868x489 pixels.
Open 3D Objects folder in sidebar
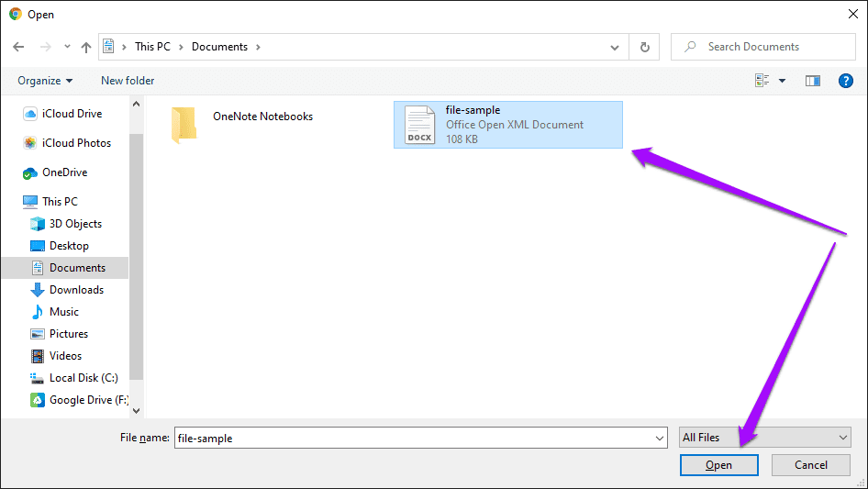(x=76, y=224)
